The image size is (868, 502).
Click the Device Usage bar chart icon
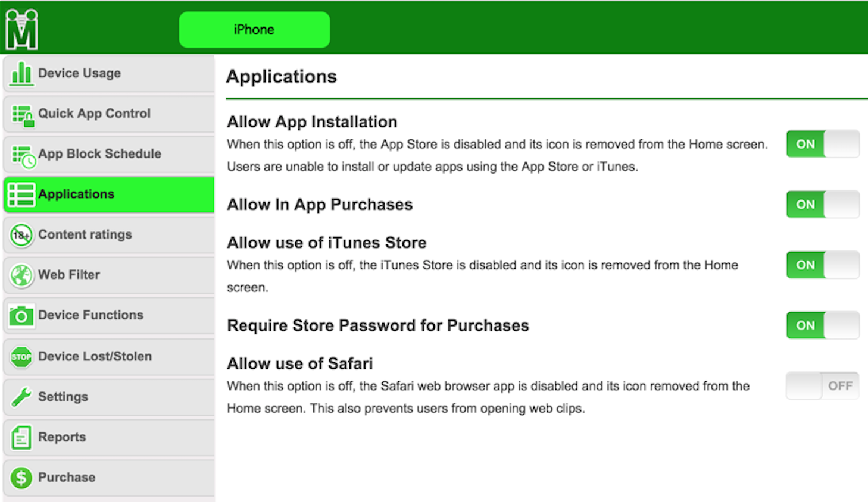[21, 74]
